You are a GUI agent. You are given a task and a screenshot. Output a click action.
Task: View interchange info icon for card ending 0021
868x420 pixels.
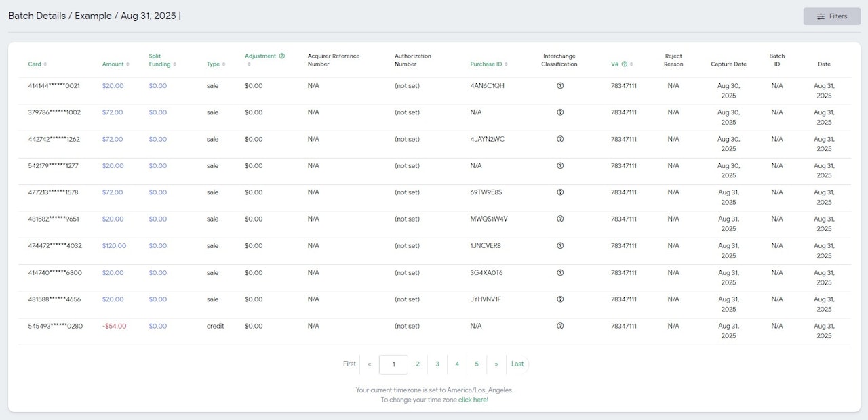560,86
